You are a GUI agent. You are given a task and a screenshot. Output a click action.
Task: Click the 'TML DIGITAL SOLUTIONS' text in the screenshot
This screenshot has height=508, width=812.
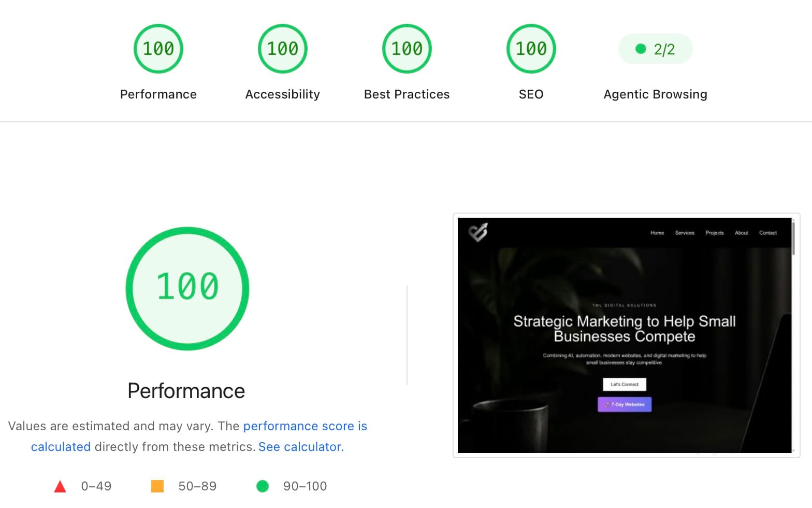tap(624, 305)
